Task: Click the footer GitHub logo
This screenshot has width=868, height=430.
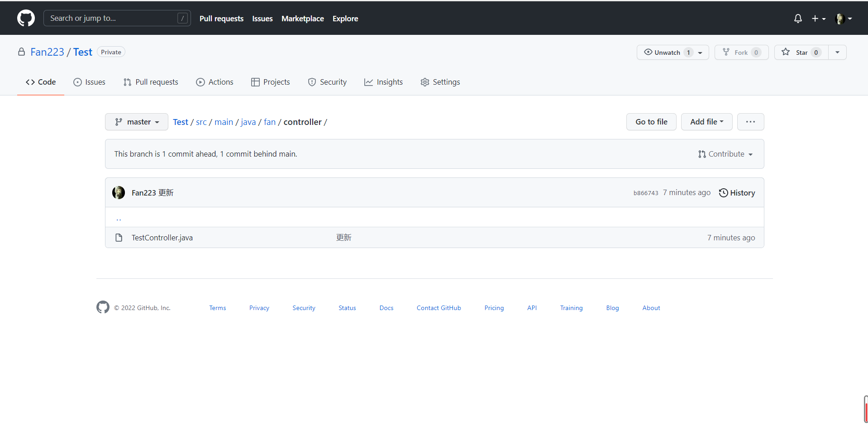Action: pos(103,307)
